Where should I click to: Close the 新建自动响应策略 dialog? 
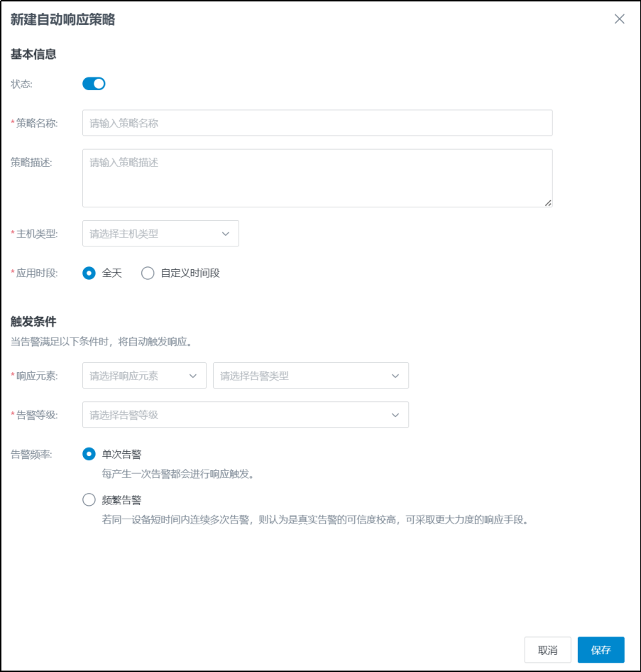619,19
